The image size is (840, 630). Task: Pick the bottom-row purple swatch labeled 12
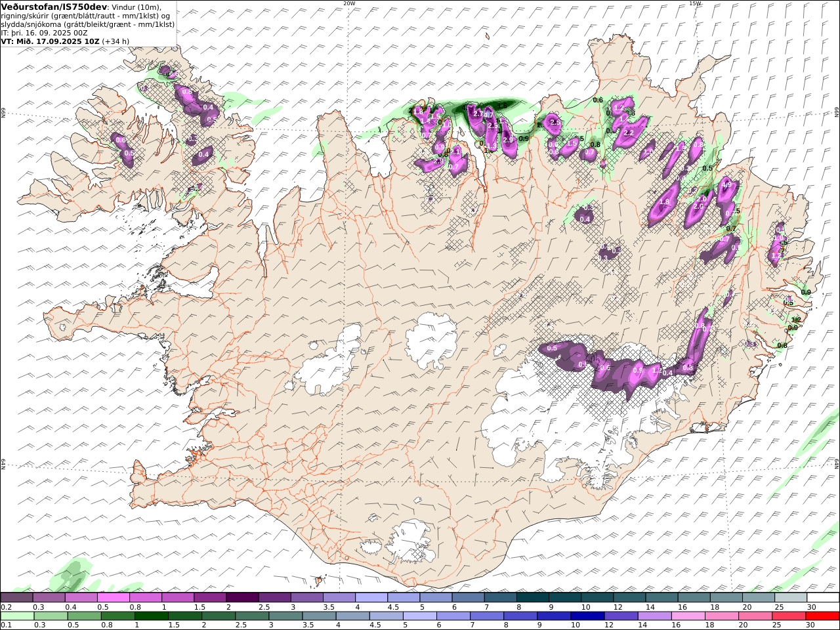click(620, 616)
